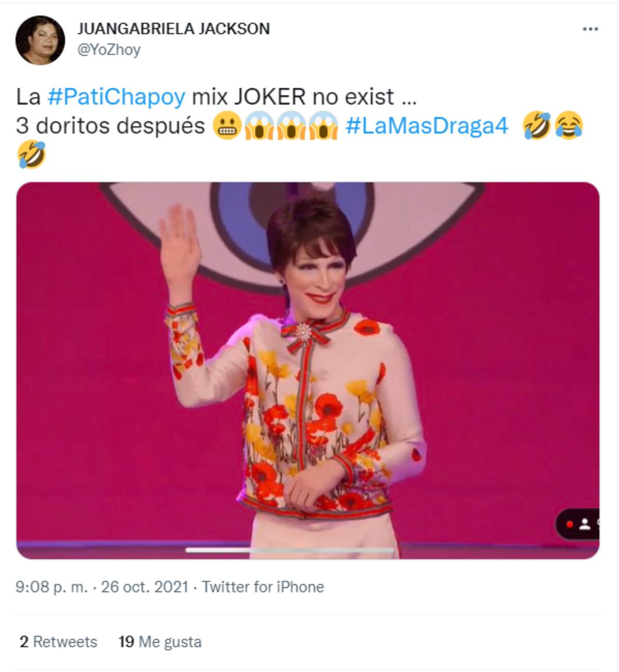
Task: Open the #PatiChapoy hashtag
Action: (x=116, y=97)
